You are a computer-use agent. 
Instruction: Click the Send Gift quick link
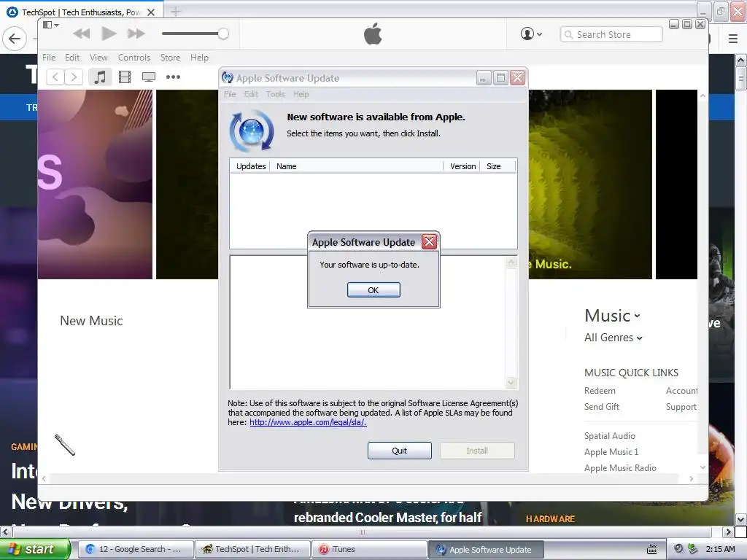point(602,407)
